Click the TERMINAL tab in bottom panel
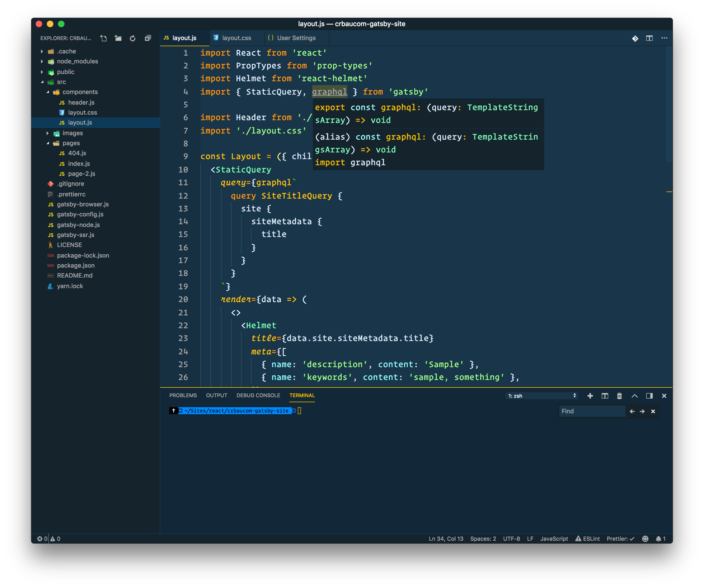 302,395
